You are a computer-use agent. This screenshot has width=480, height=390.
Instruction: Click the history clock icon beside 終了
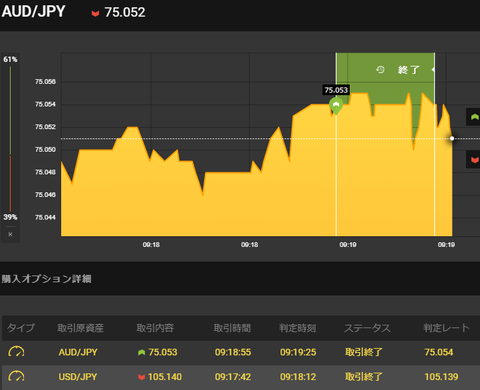point(380,69)
